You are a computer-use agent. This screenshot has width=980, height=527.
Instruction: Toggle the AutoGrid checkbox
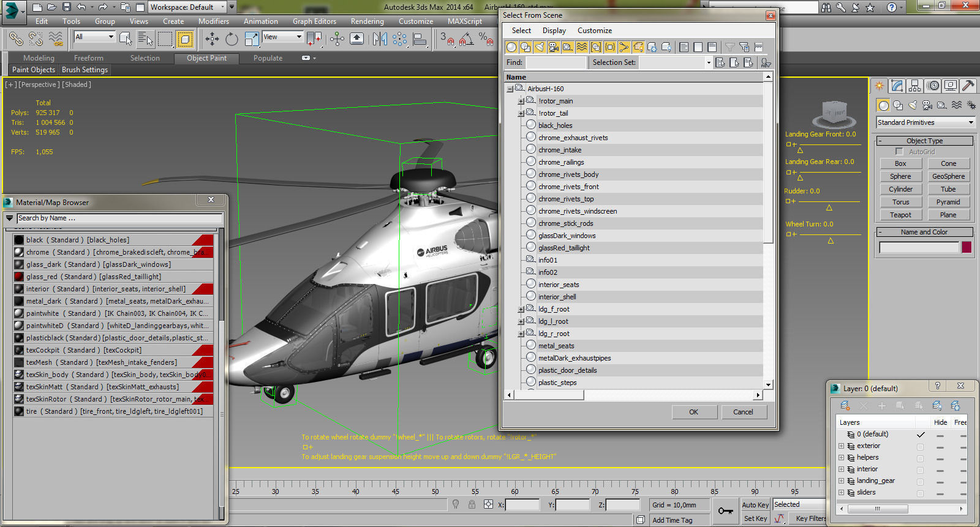pyautogui.click(x=899, y=152)
